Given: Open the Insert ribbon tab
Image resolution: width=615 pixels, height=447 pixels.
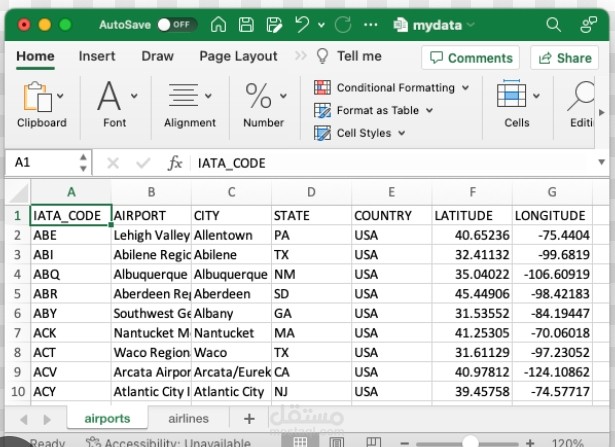Looking at the screenshot, I should (97, 56).
